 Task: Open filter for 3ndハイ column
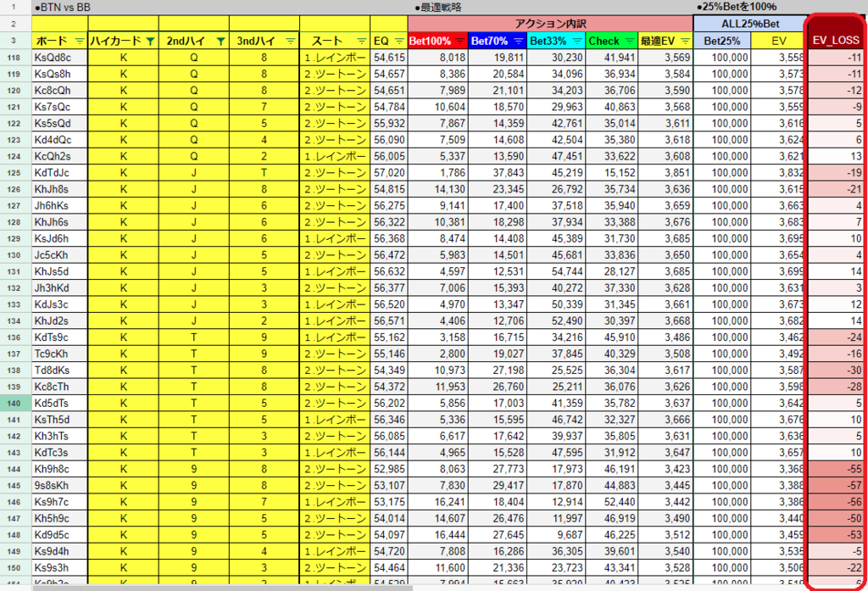click(291, 41)
